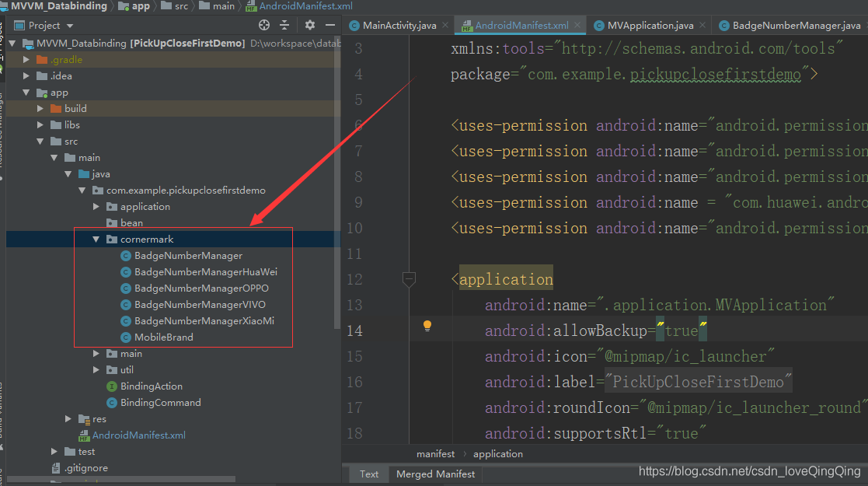Close the AndroidManifest.xml editor tab

point(577,25)
